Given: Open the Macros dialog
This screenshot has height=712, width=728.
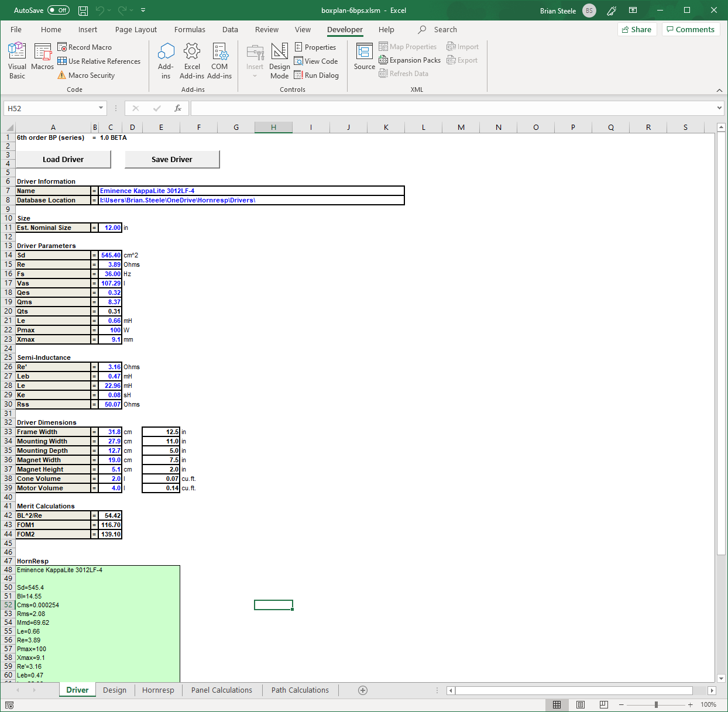Looking at the screenshot, I should tap(43, 57).
